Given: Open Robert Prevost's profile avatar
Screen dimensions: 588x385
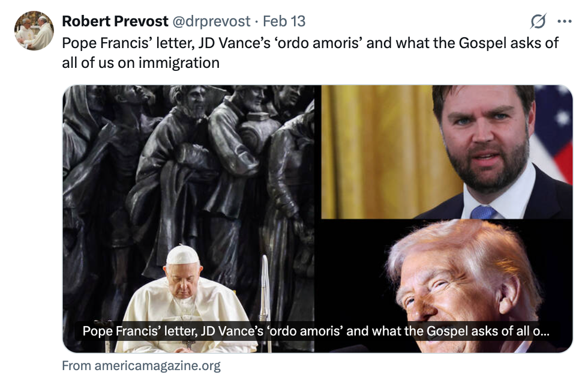Looking at the screenshot, I should click(34, 31).
